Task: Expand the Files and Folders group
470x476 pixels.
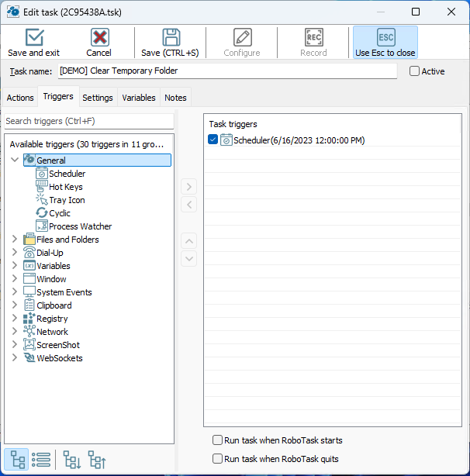Action: pos(15,240)
